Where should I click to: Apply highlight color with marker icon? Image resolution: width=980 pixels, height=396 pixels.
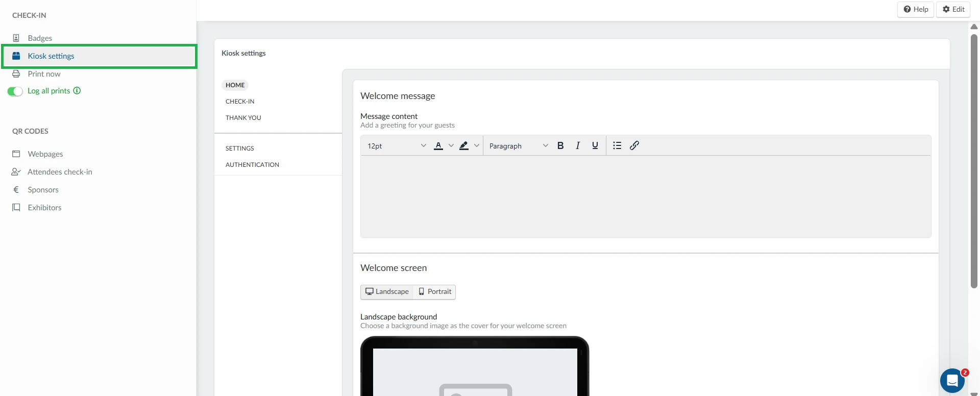point(463,145)
